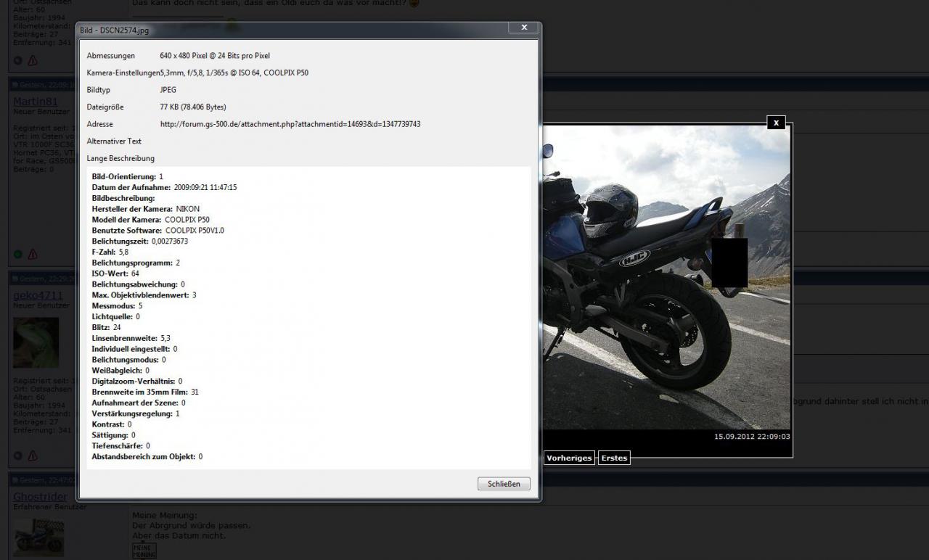
Task: Jump to first image with Erstes
Action: pos(614,458)
